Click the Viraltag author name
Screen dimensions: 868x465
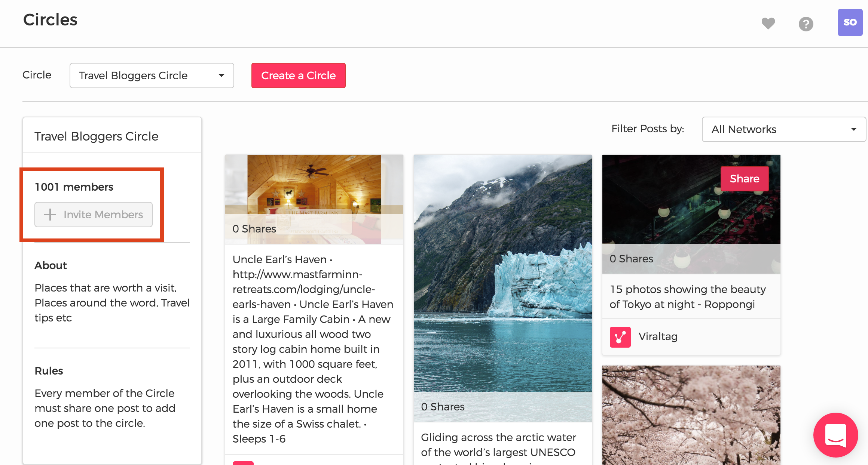pos(658,337)
